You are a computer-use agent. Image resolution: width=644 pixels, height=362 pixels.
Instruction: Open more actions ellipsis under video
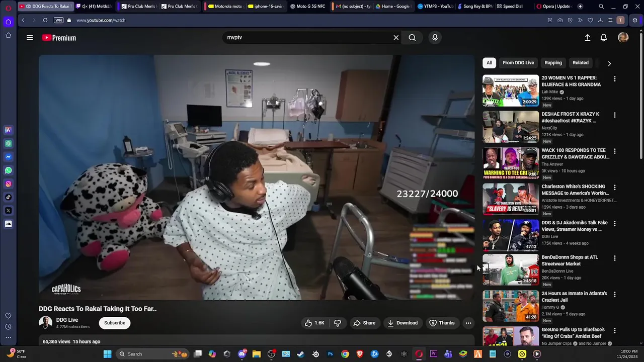468,323
